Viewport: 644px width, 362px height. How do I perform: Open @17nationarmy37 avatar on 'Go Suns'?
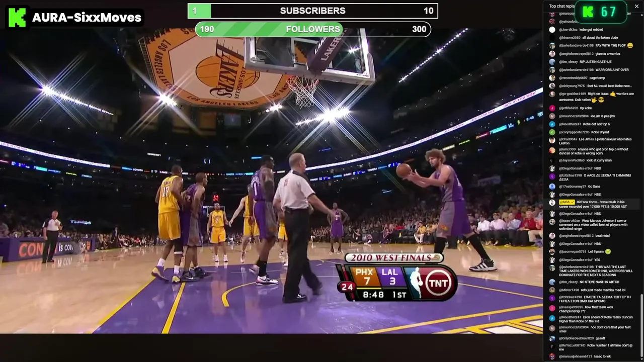[552, 187]
